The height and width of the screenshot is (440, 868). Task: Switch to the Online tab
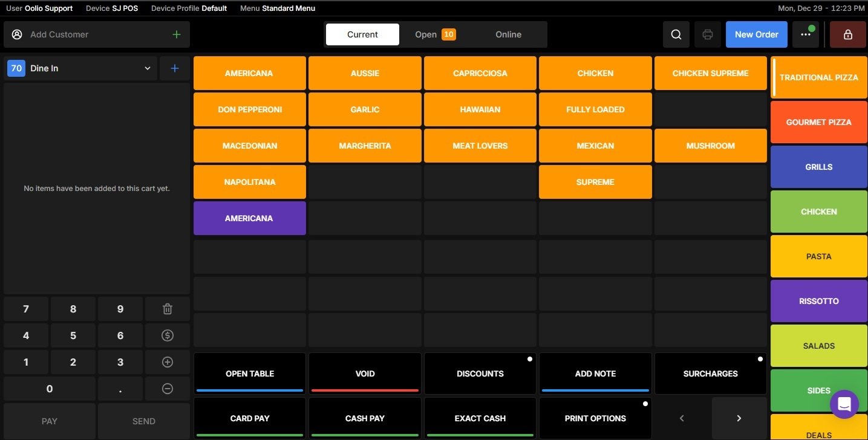(x=508, y=34)
